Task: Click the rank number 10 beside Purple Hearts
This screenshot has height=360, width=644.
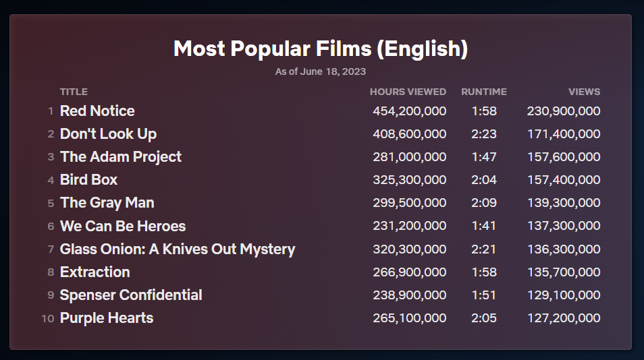Action: point(47,318)
